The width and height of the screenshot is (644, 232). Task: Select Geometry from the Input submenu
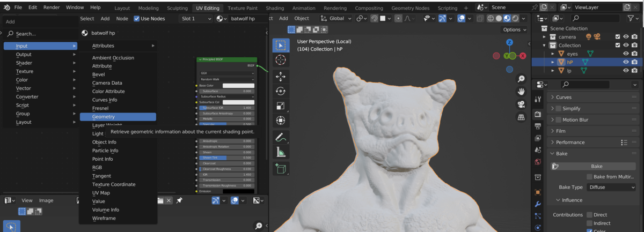[x=118, y=116]
